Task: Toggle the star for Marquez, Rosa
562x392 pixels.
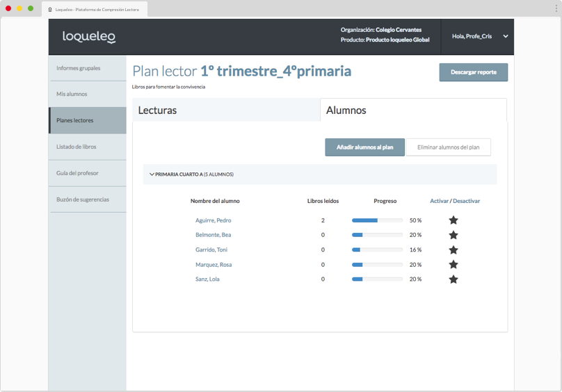Action: pos(453,264)
